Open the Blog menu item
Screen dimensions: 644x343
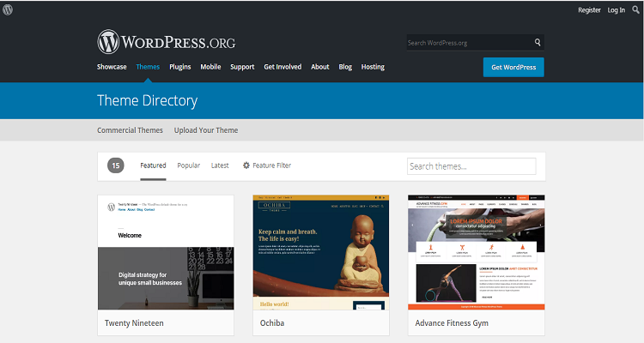(x=345, y=67)
